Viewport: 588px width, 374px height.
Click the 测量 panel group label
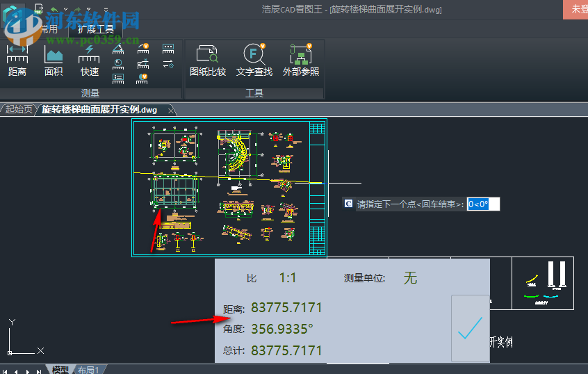(90, 93)
